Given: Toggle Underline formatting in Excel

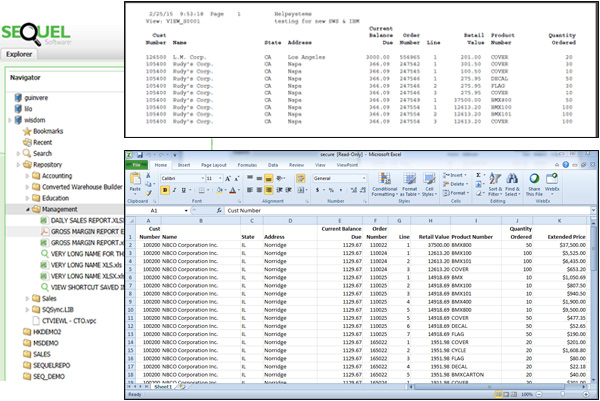Looking at the screenshot, I should point(184,190).
